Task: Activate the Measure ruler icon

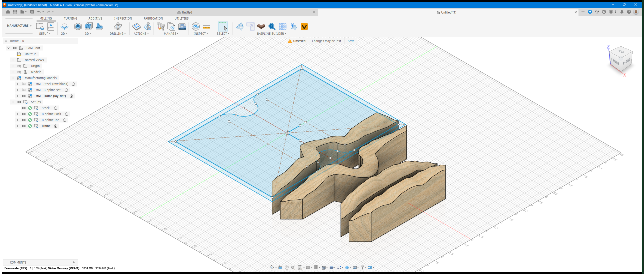Action: pyautogui.click(x=206, y=26)
